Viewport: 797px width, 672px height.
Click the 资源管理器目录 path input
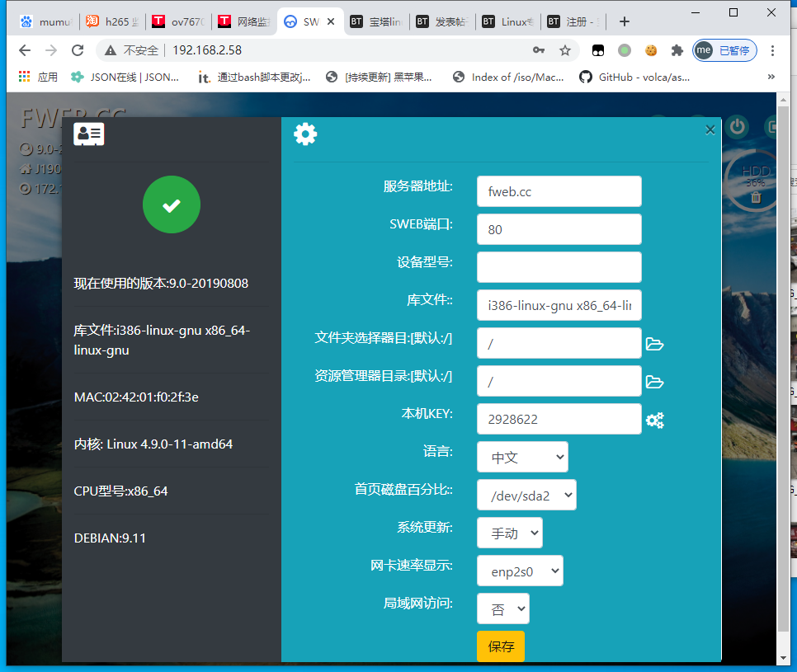tap(559, 381)
